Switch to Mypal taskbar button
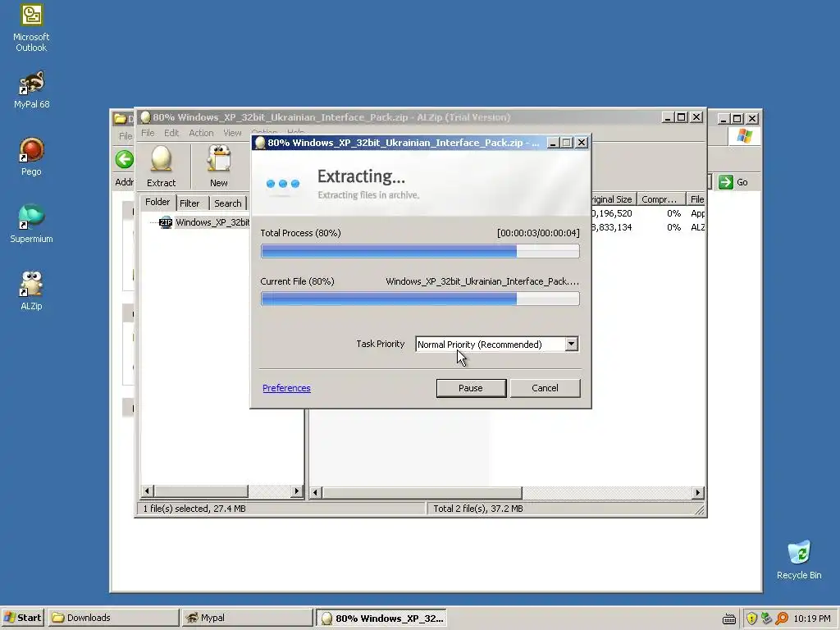Viewport: 840px width, 630px height. pyautogui.click(x=247, y=618)
